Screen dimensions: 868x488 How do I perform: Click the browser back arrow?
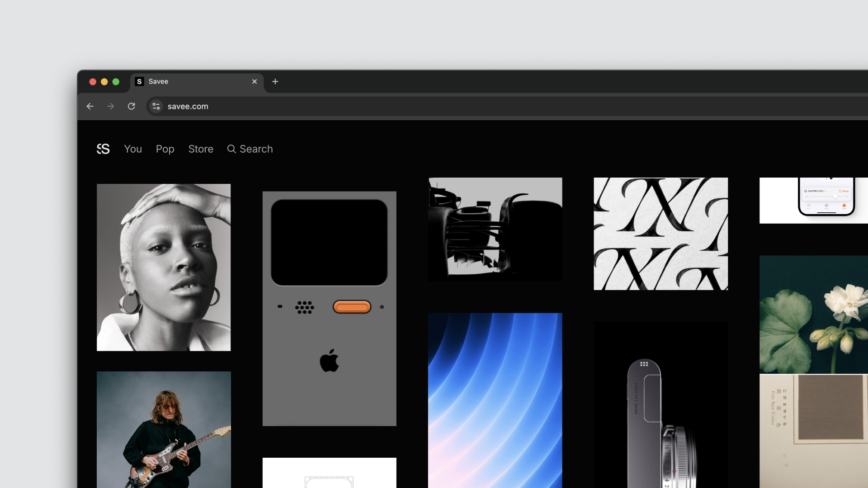point(90,106)
